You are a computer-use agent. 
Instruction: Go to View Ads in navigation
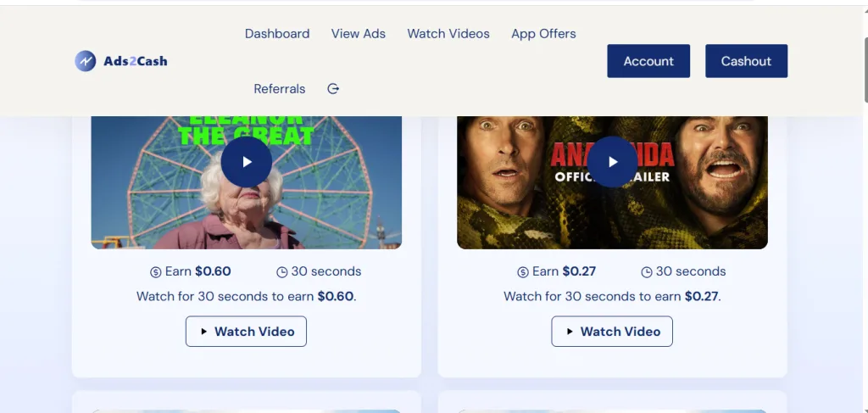click(358, 34)
